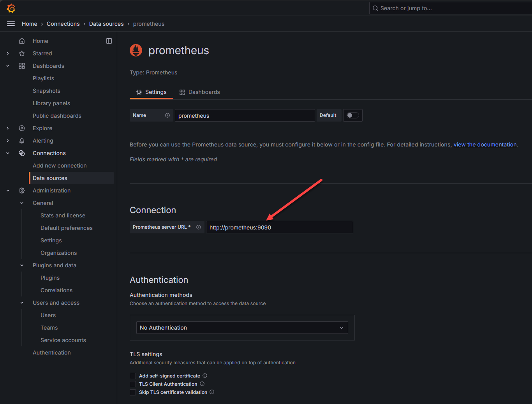Select the Settings tab
This screenshot has height=404, width=532.
point(151,92)
